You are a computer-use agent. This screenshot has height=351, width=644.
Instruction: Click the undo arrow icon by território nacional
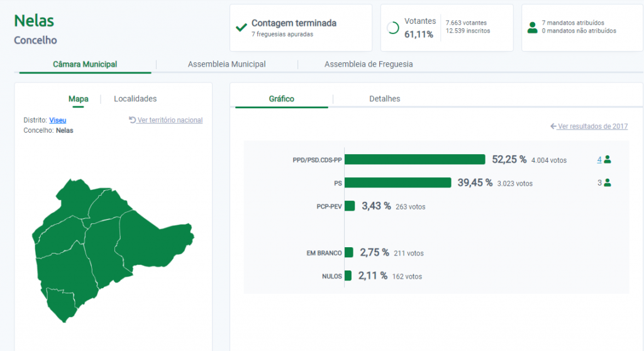coord(132,120)
